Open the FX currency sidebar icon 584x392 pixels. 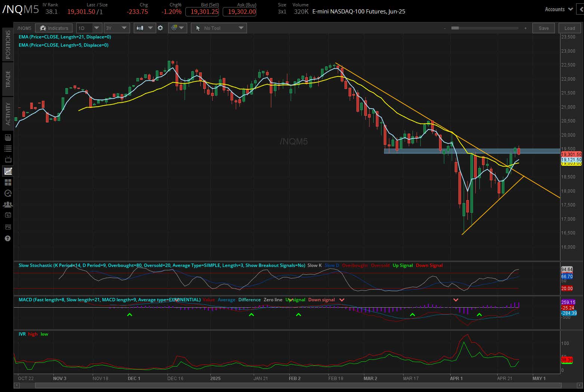coord(7,227)
